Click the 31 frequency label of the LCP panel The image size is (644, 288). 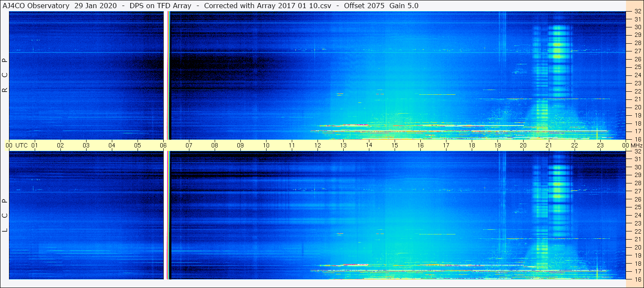pyautogui.click(x=638, y=159)
